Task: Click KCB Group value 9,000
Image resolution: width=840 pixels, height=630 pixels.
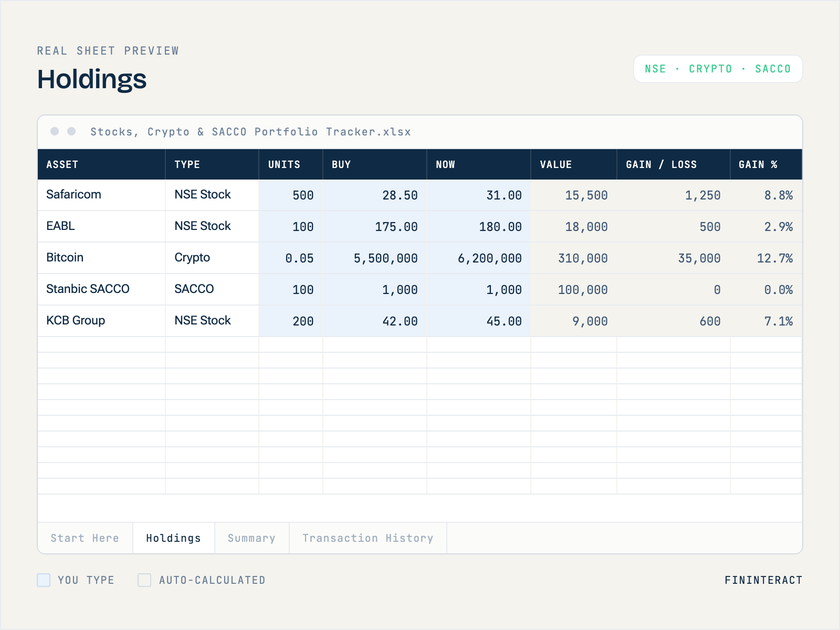Action: [574, 321]
